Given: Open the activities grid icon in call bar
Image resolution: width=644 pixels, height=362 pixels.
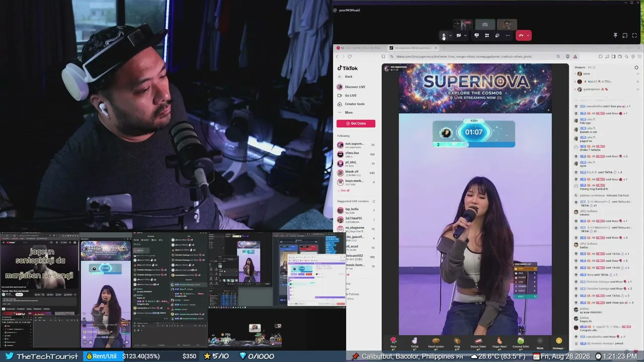Looking at the screenshot, I should coord(487,35).
